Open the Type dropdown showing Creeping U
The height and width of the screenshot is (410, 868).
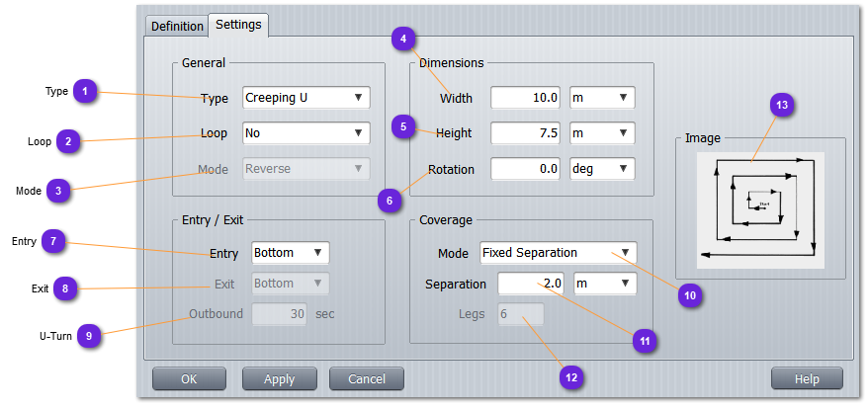click(x=306, y=98)
